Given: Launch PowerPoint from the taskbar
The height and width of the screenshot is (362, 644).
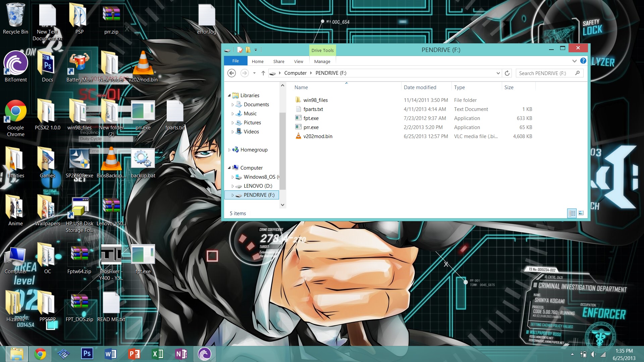Looking at the screenshot, I should point(134,354).
